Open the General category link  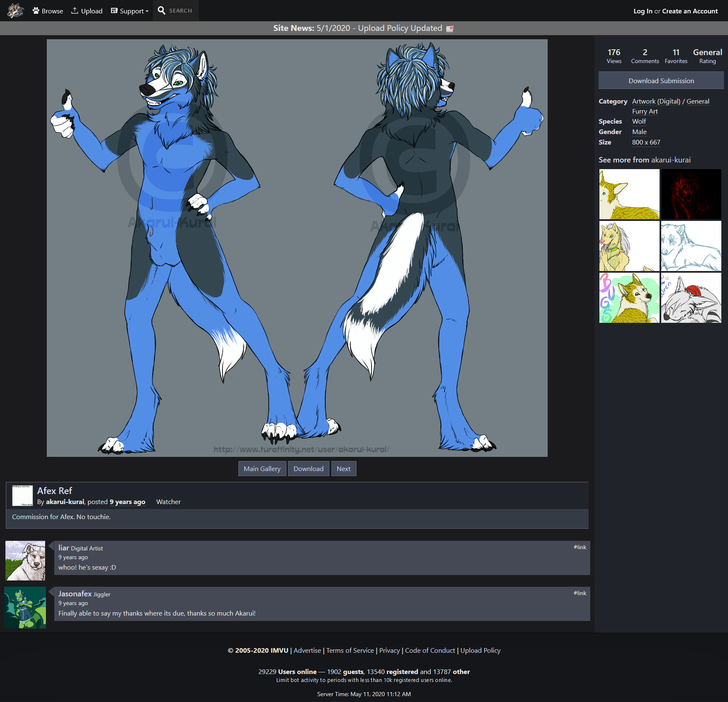(698, 101)
